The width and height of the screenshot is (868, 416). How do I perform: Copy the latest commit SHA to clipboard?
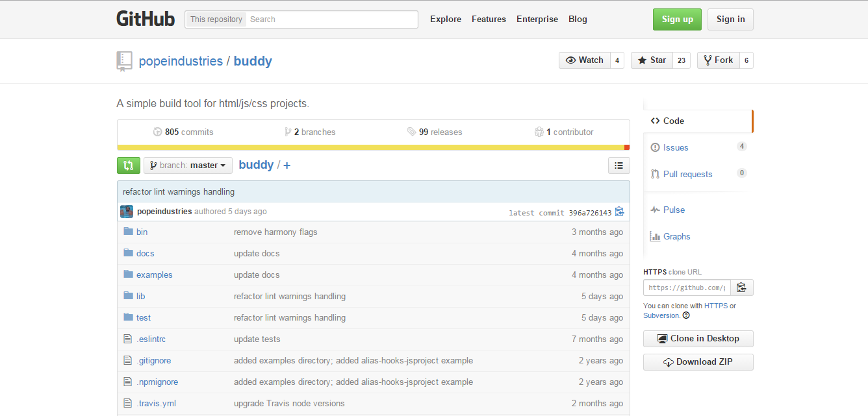tap(619, 212)
